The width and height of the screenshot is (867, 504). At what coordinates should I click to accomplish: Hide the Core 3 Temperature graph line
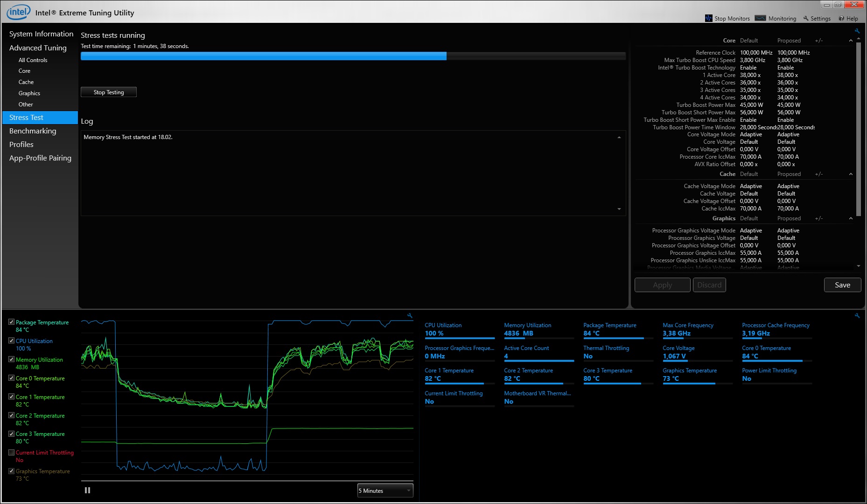pos(12,434)
